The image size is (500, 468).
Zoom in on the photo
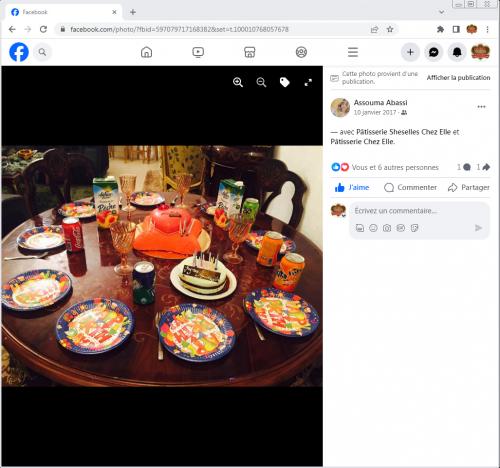(238, 82)
